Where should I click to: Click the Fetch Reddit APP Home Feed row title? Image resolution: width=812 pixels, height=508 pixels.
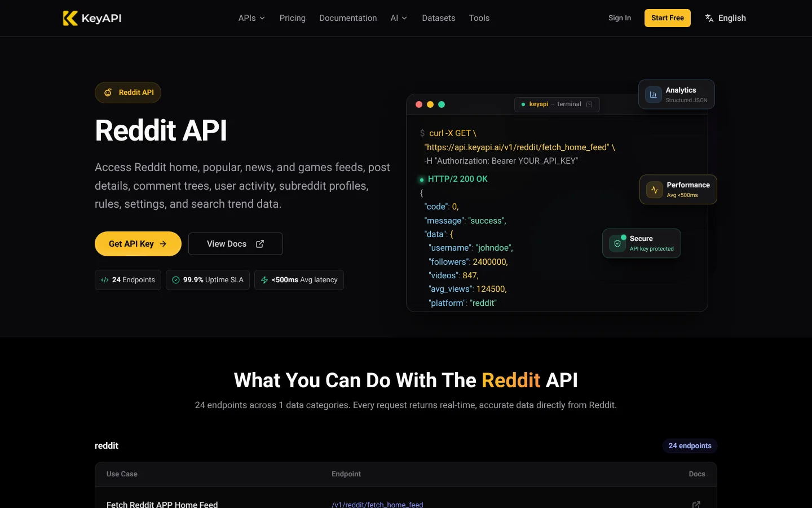[x=162, y=505]
